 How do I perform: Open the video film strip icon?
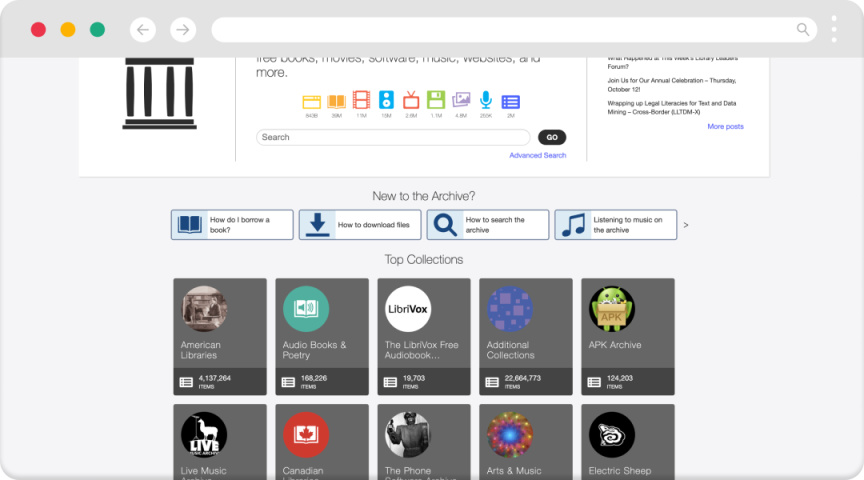pos(361,100)
